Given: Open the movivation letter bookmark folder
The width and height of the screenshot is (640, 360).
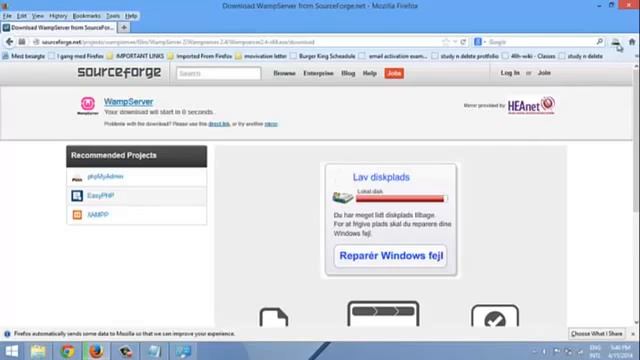Looking at the screenshot, I should click(x=261, y=56).
